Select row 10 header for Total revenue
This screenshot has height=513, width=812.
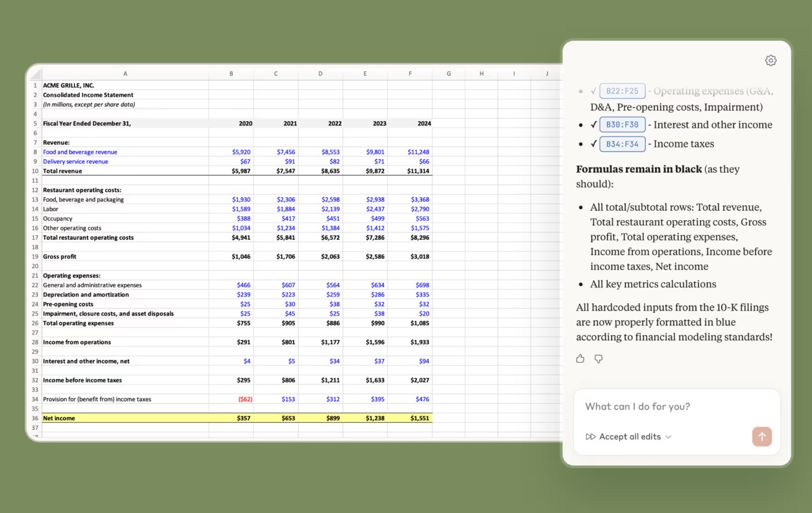tap(35, 171)
